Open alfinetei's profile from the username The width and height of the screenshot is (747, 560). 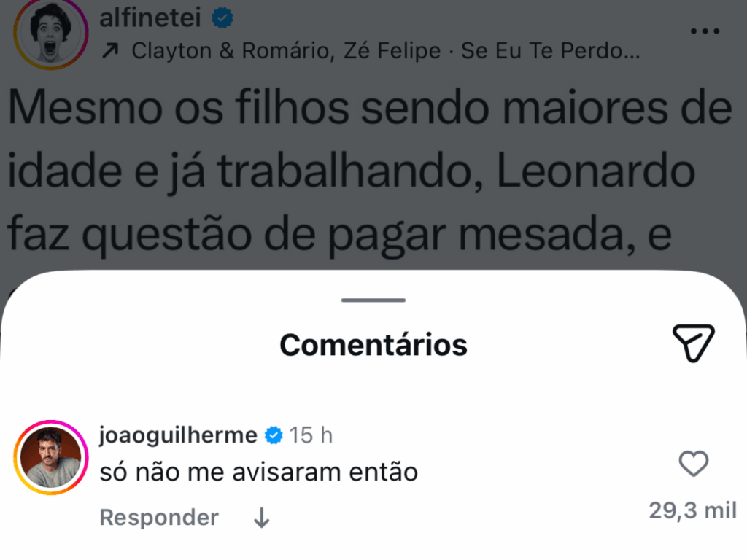point(149,18)
